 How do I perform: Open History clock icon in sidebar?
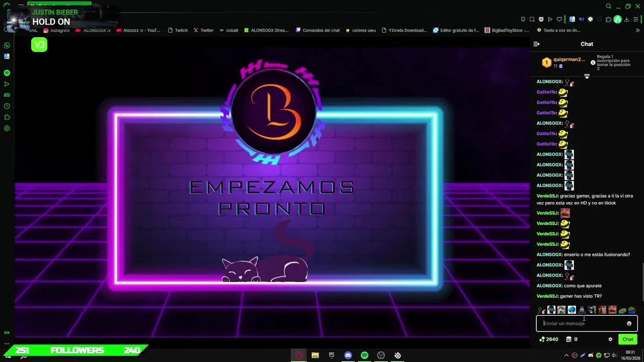click(x=7, y=106)
